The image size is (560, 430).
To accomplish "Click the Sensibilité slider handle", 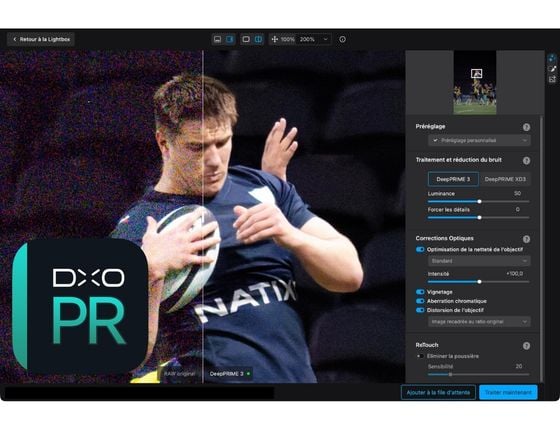I will click(450, 374).
